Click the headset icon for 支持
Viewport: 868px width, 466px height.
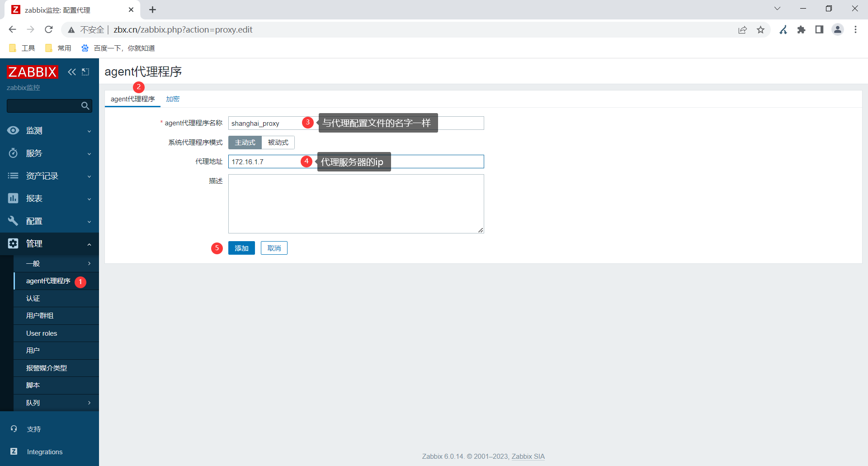pyautogui.click(x=14, y=429)
